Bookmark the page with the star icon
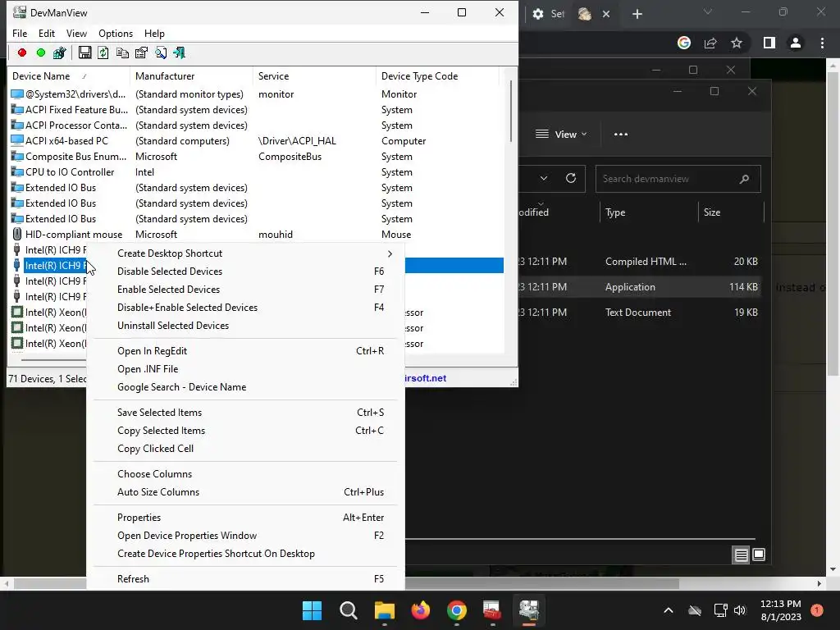The image size is (840, 630). (x=737, y=43)
